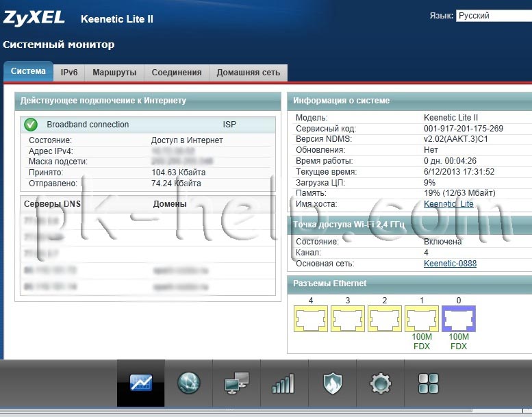
Task: Click the CPU load value 9%
Action: (429, 183)
